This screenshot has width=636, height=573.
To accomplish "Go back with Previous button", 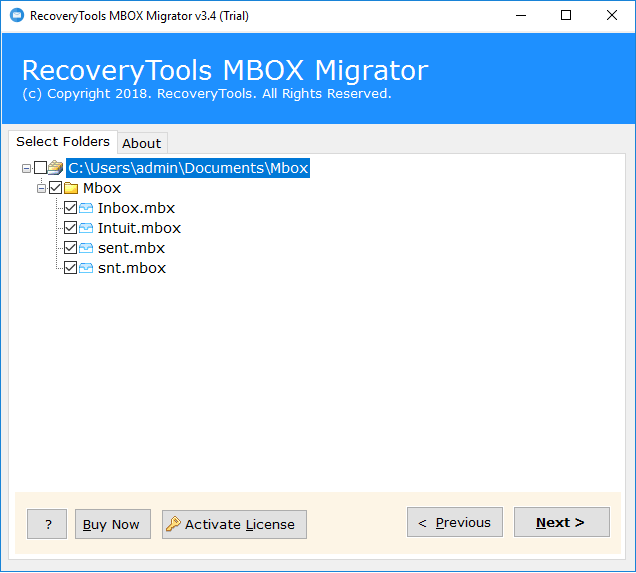I will coord(455,522).
